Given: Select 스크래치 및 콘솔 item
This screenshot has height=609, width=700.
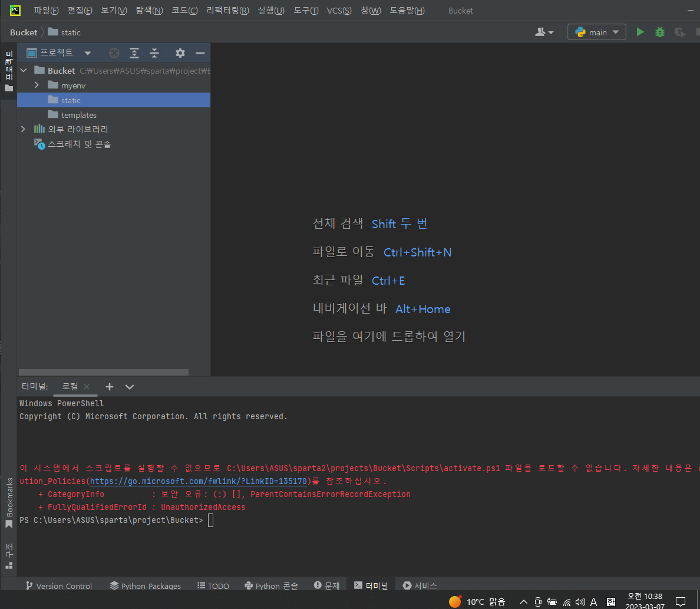Looking at the screenshot, I should coord(113,144).
